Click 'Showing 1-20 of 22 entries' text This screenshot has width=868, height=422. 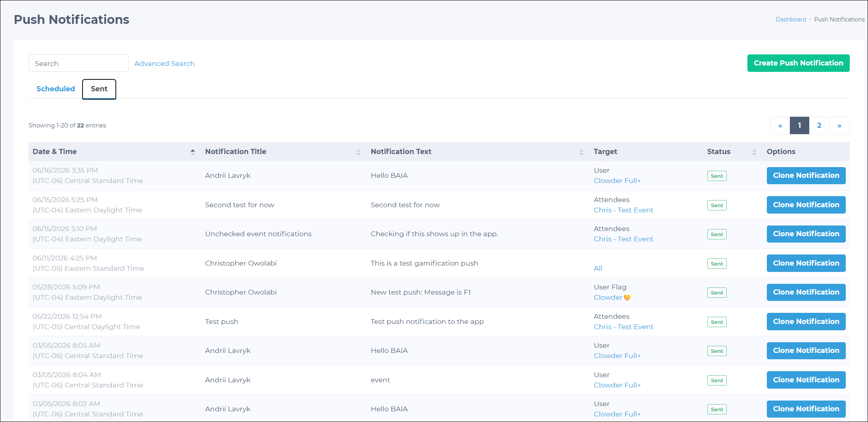coord(67,125)
